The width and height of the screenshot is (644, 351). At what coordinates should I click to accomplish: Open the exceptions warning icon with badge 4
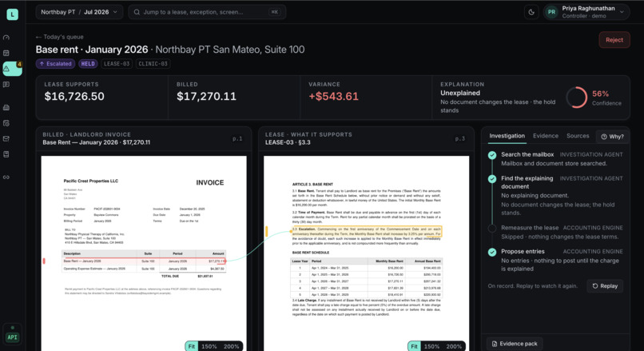pos(12,69)
